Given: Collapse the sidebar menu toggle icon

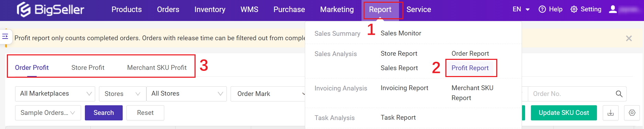Looking at the screenshot, I should [5, 36].
